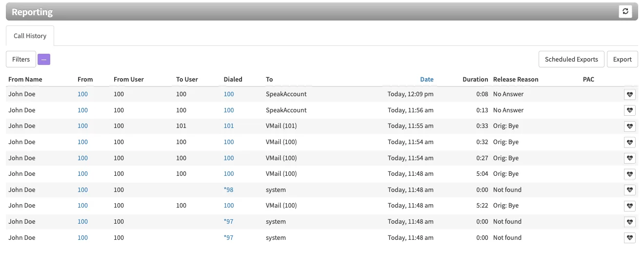The image size is (644, 254).
Task: Open Dialed link 101
Action: pos(229,126)
